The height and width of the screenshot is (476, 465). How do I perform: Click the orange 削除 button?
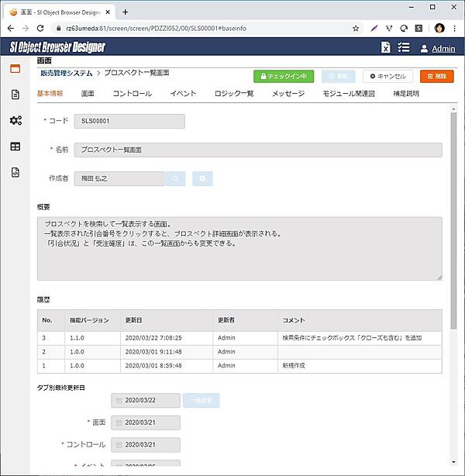(436, 77)
